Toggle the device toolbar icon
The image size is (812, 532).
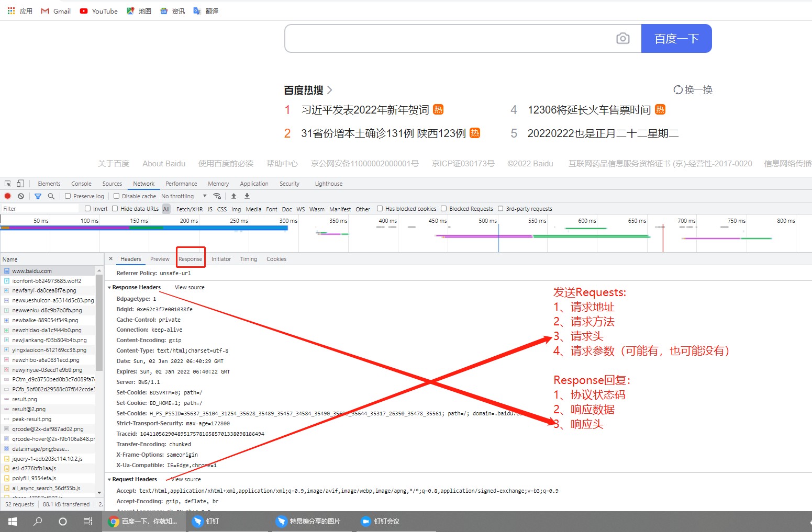[x=20, y=184]
